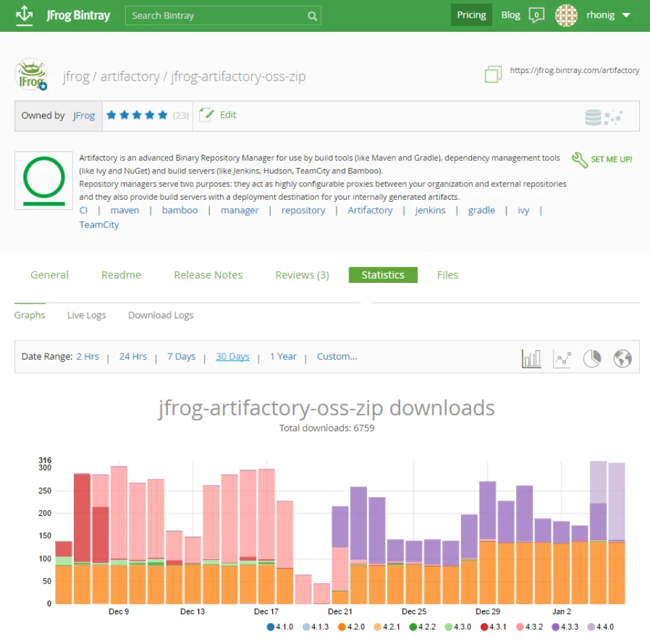Toggle the 4.3.0 legend series
Image resolution: width=650 pixels, height=644 pixels.
[458, 626]
